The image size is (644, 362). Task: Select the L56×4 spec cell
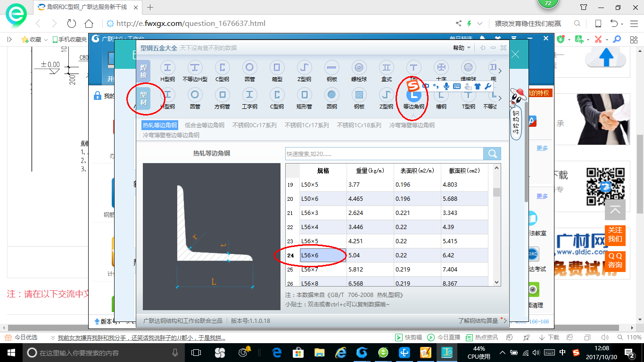[x=323, y=227]
